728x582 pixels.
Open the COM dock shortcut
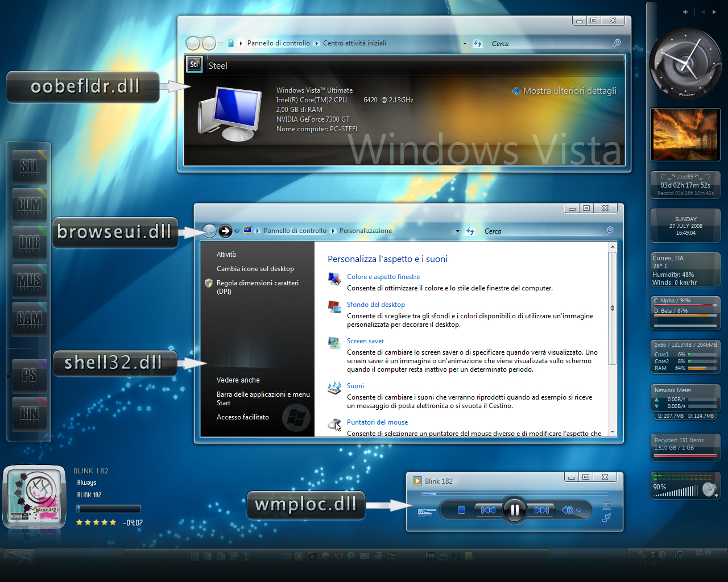pyautogui.click(x=30, y=205)
